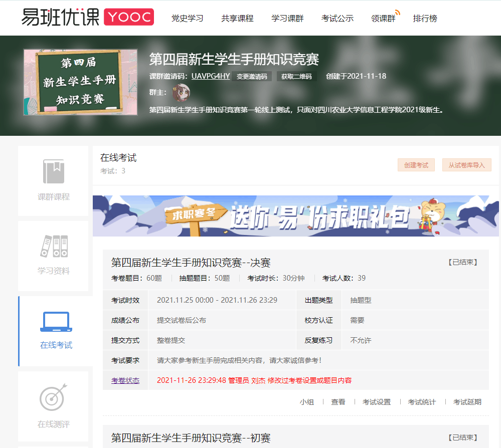Viewport: 501px width, 448px height.
Task: Click the 创建考试 button
Action: 416,165
